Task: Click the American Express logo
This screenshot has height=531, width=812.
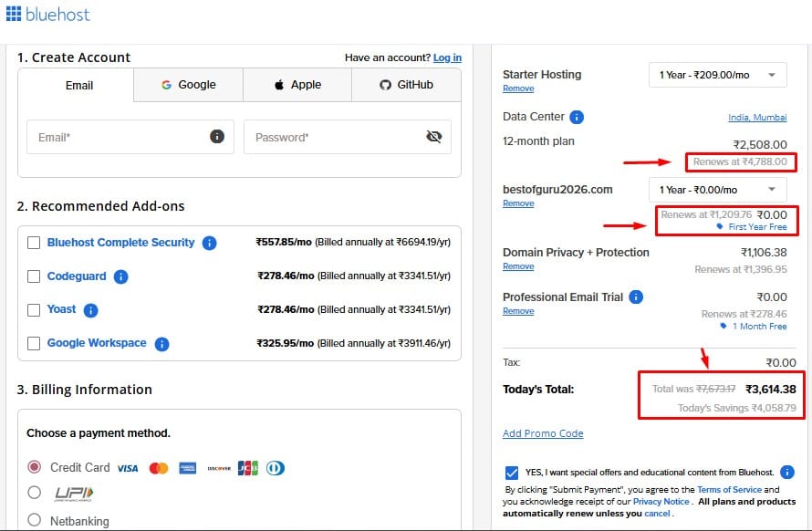Action: (187, 468)
